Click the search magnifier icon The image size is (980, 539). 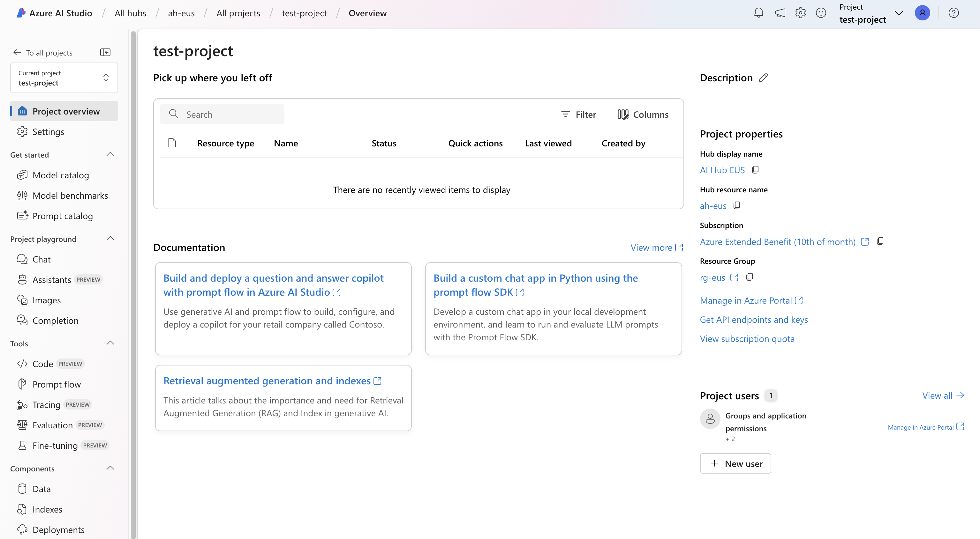tap(173, 114)
